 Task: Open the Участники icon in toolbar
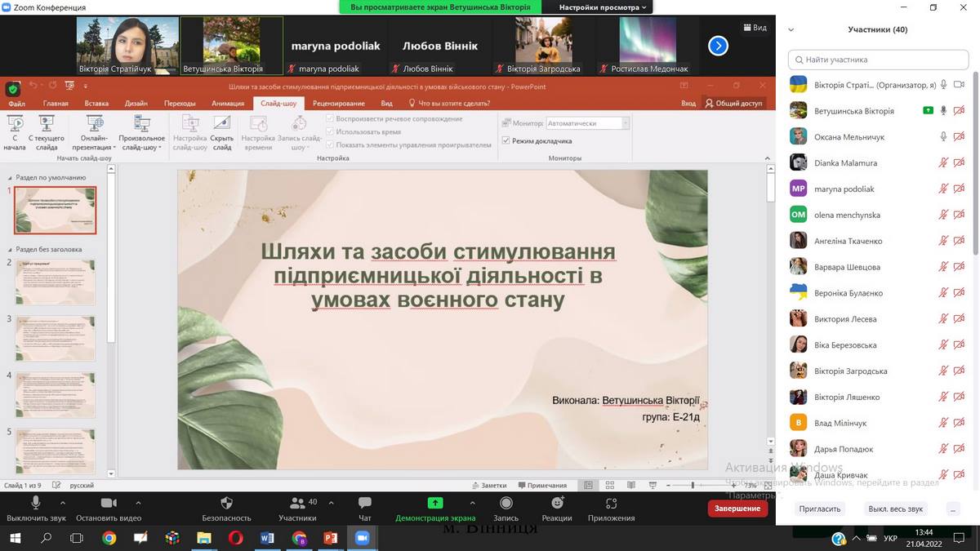(297, 504)
